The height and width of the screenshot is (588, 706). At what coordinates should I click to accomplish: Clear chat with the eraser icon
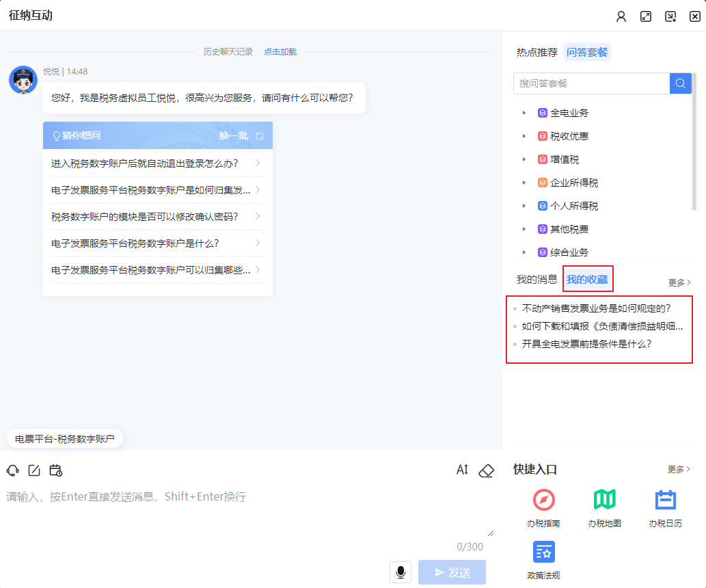[x=487, y=470]
